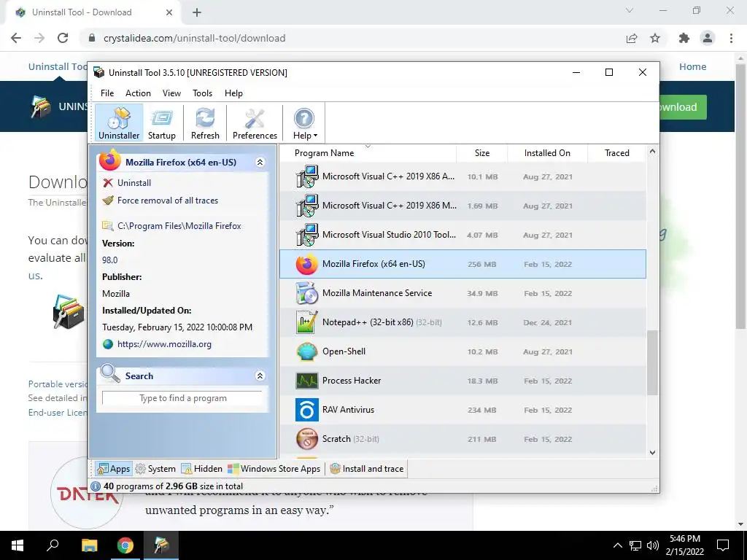This screenshot has height=560, width=747.
Task: Click the Microsoft Visual C++ 2019 X86 A... icon
Action: pyautogui.click(x=307, y=176)
